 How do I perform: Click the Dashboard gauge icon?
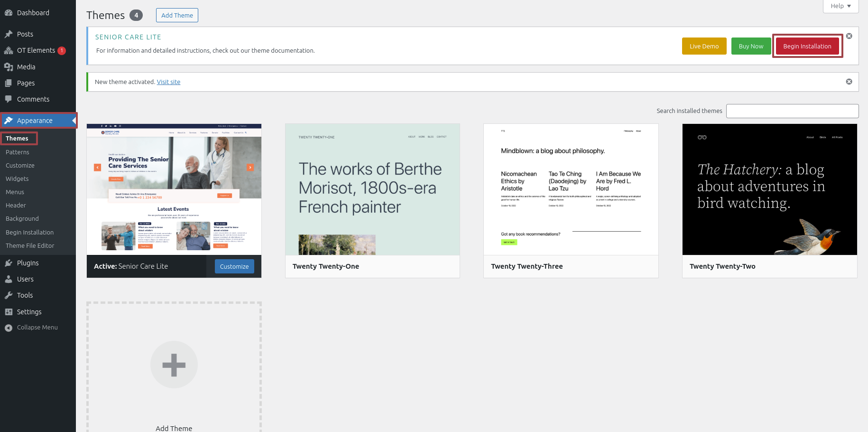pos(9,13)
